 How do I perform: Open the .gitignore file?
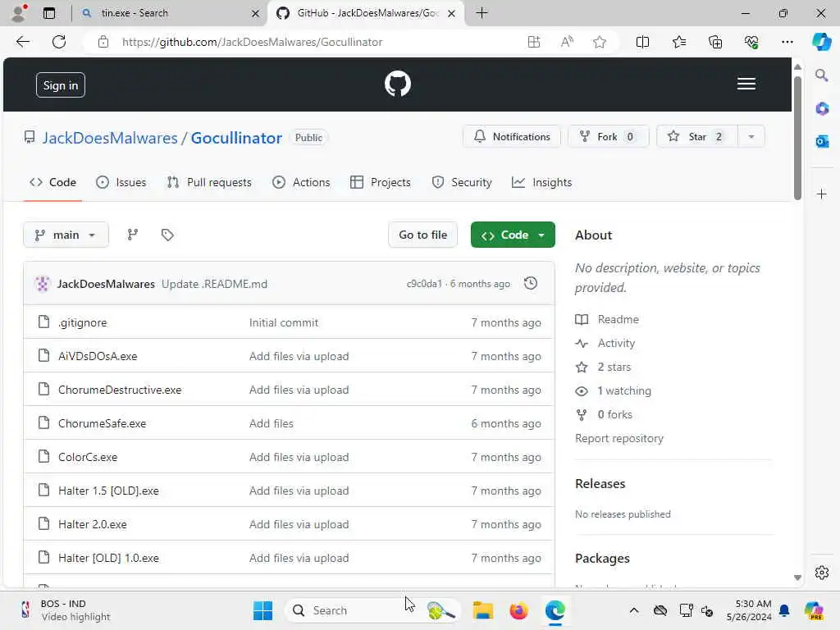click(x=83, y=322)
